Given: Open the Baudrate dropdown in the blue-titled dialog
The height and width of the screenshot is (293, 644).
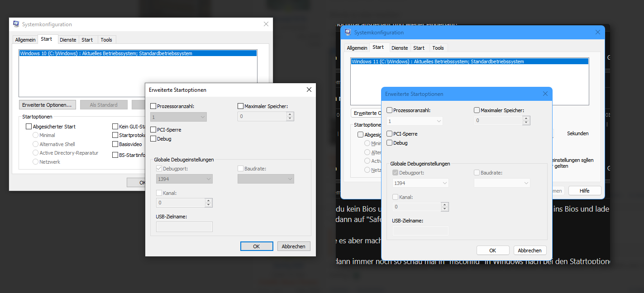Looking at the screenshot, I should coord(502,183).
